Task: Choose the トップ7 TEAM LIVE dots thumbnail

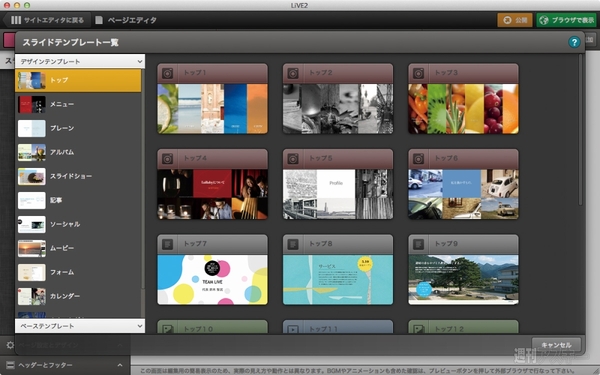Action: (212, 280)
